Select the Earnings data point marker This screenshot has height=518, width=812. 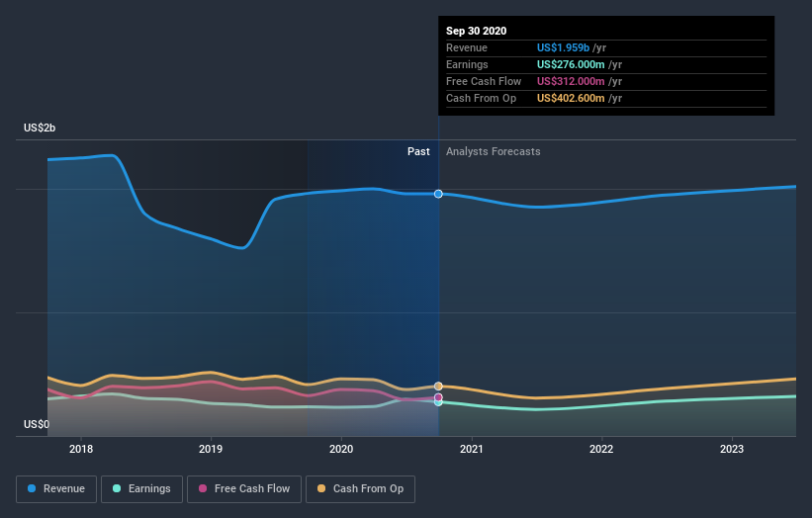click(438, 402)
